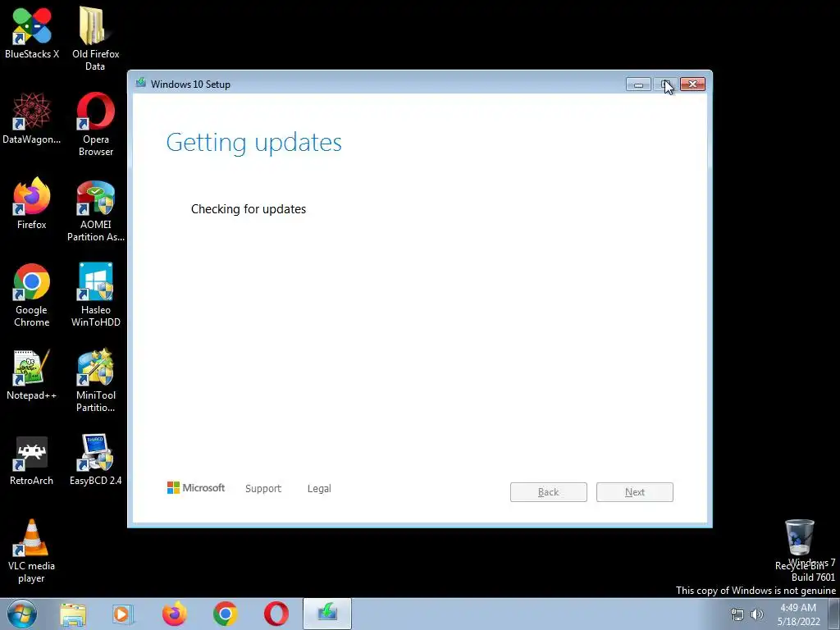Image resolution: width=840 pixels, height=630 pixels.
Task: Minimize the Windows 10 Setup window
Action: click(638, 84)
